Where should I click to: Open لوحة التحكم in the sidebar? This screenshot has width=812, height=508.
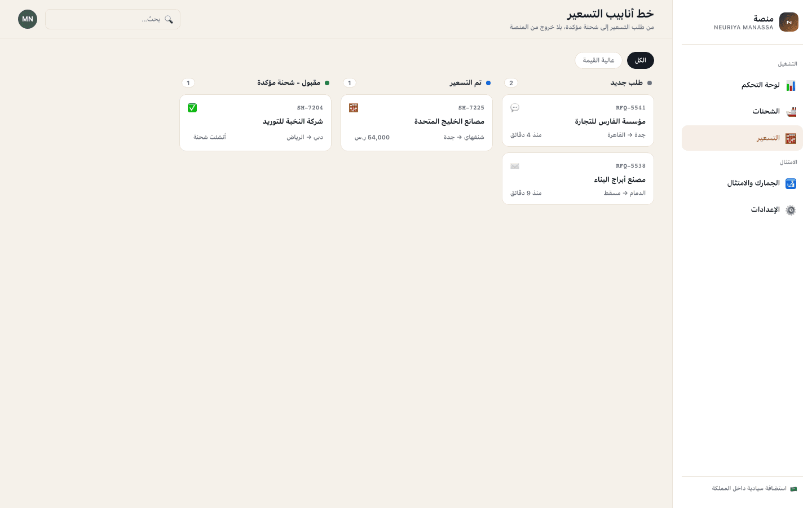click(742, 85)
